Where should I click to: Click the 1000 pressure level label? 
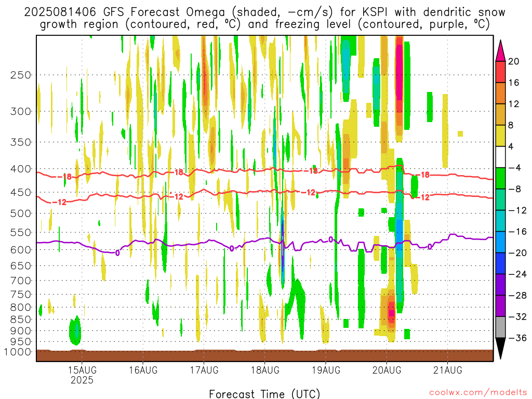pyautogui.click(x=18, y=352)
